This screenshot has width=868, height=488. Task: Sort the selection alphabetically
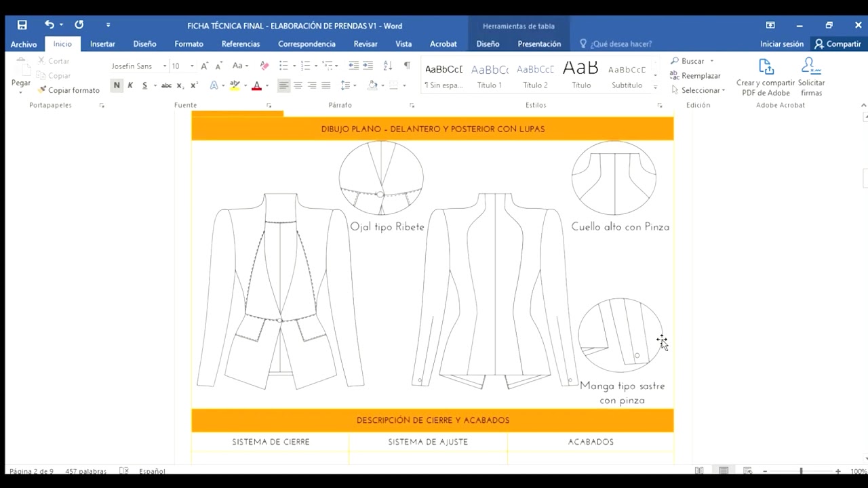(388, 66)
